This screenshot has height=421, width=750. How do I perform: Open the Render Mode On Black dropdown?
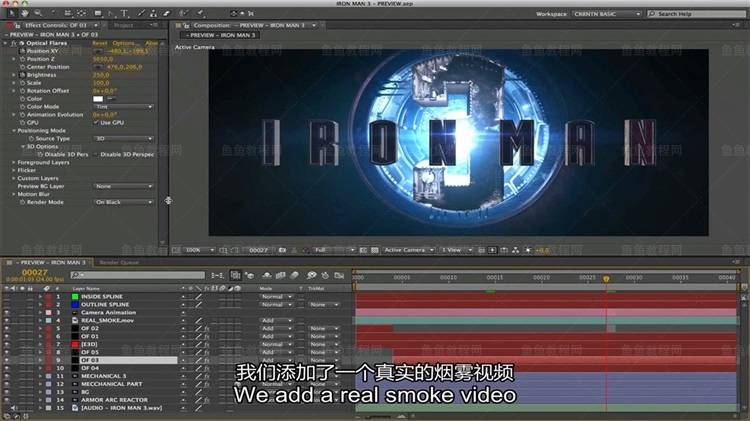[x=123, y=202]
